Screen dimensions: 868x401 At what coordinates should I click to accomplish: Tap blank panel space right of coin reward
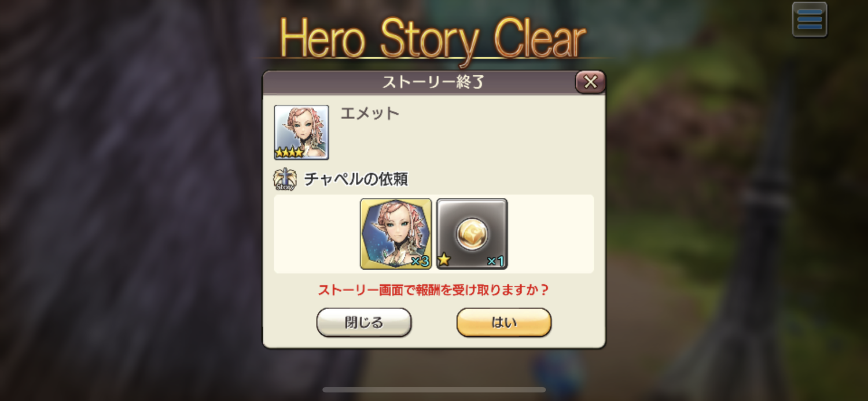(x=551, y=234)
